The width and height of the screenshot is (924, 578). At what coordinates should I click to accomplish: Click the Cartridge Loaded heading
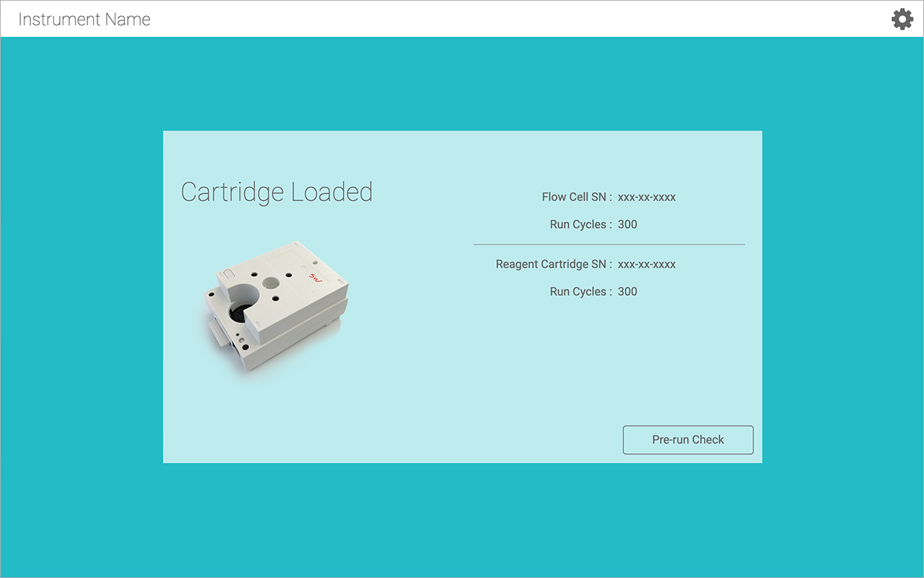point(276,192)
